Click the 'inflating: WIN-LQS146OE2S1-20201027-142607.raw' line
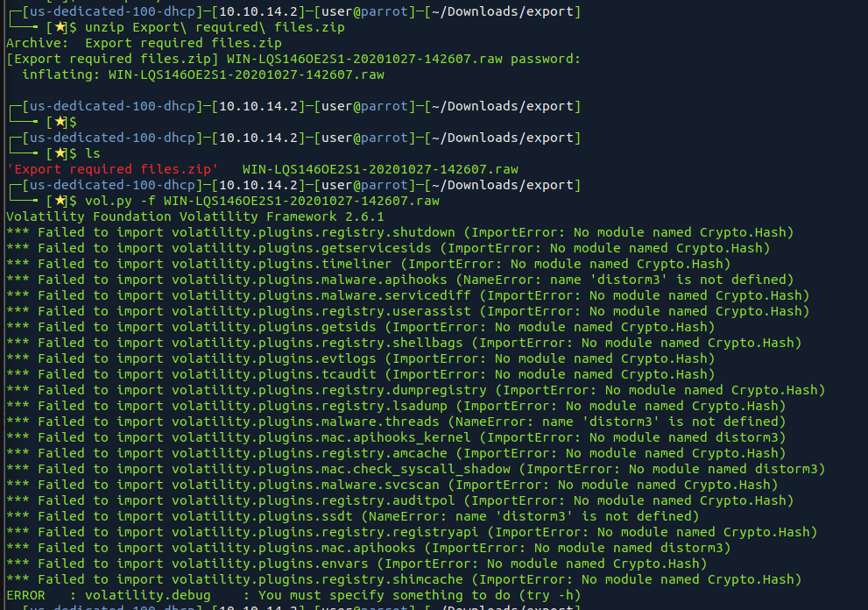The image size is (868, 610). click(x=203, y=74)
